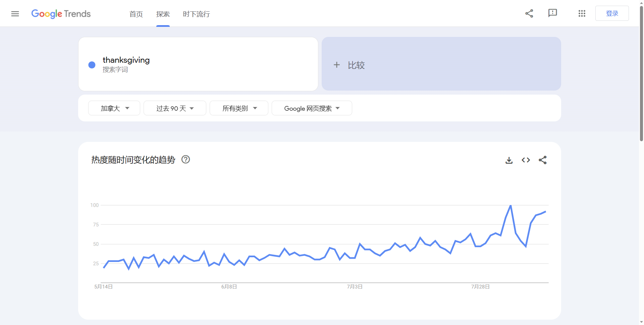Image resolution: width=644 pixels, height=325 pixels.
Task: Share this page via header share icon
Action: 529,13
